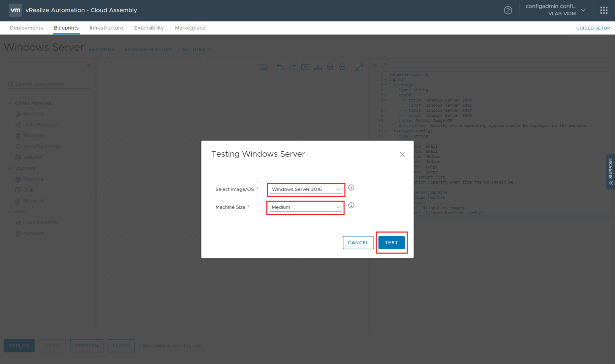This screenshot has width=615, height=364.
Task: Click info icon next to Select Image/OS
Action: click(x=351, y=188)
